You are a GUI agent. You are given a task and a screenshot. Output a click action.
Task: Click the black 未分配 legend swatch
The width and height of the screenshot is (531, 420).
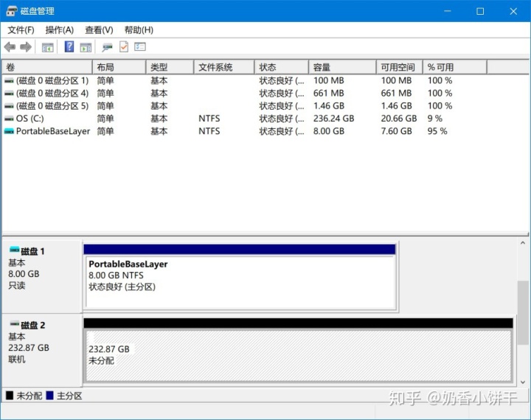pos(10,396)
